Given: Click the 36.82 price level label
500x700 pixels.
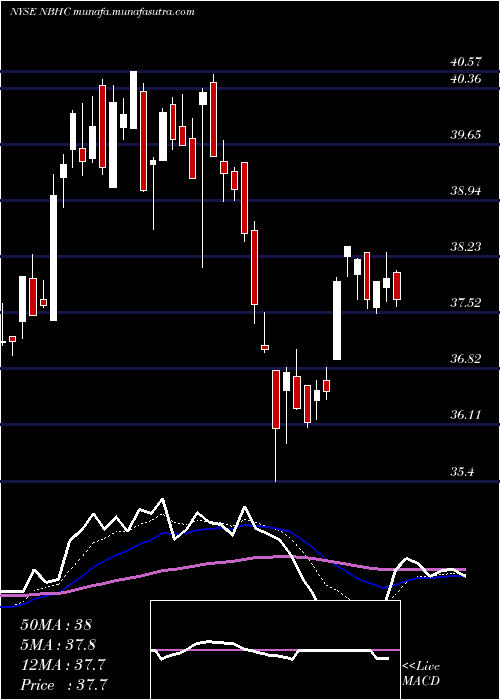Looking at the screenshot, I should point(467,358).
